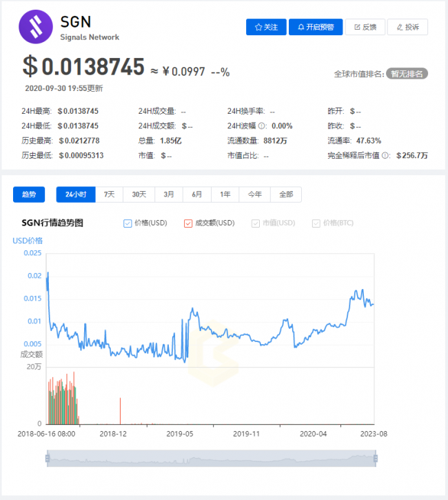Click the SGN行情趋势图 chart title

coord(52,223)
